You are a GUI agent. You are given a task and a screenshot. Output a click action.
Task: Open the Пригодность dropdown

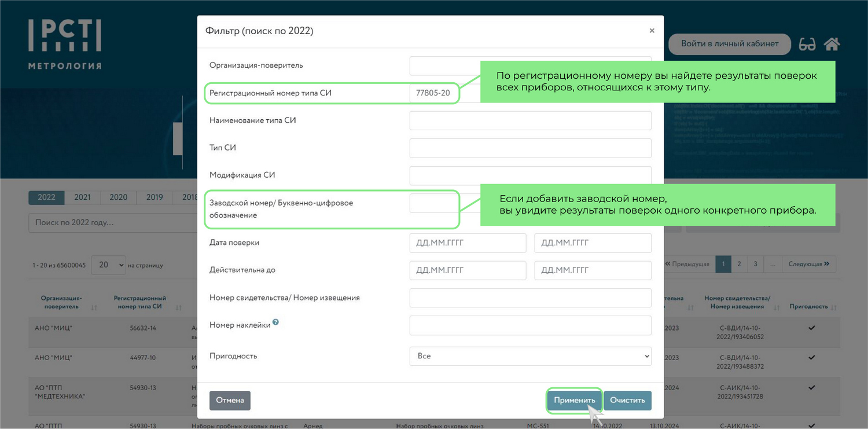(x=530, y=356)
